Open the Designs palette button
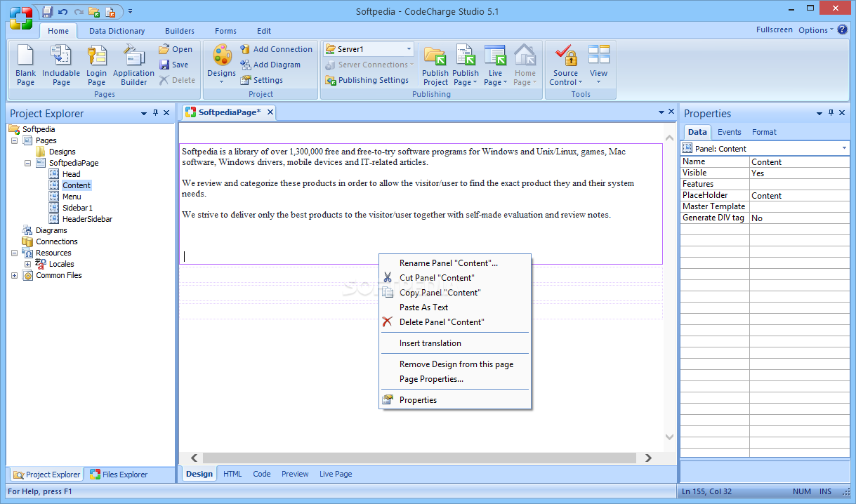 click(x=221, y=65)
